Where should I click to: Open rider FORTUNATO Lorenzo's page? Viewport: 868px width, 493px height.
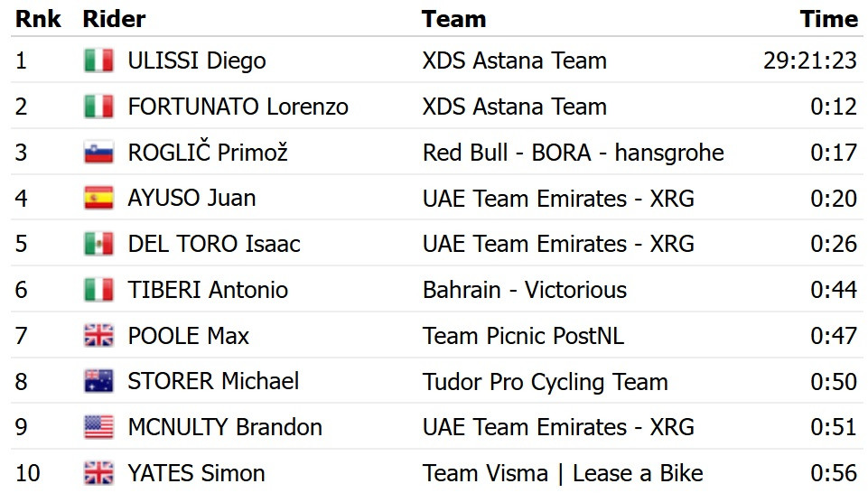tap(238, 107)
